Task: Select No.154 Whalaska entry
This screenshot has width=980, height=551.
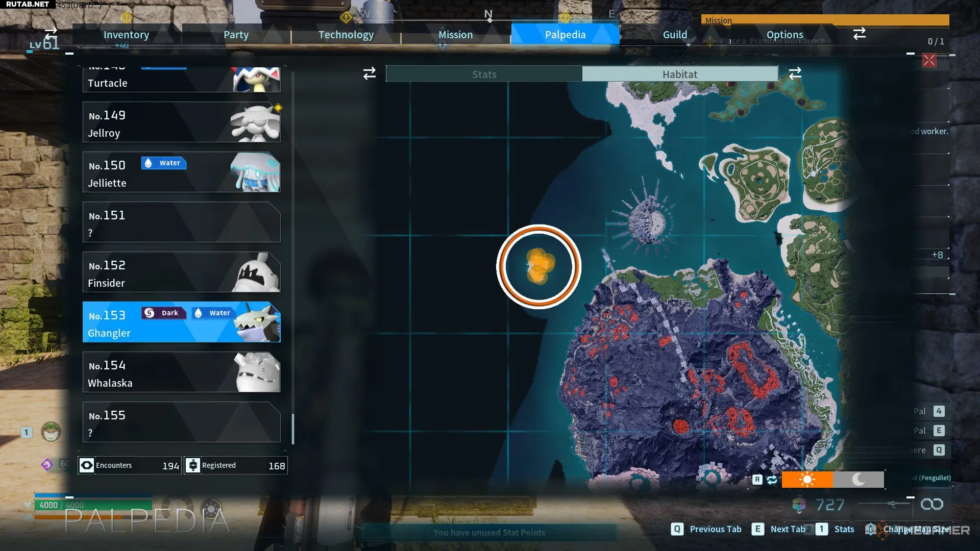Action: 182,372
